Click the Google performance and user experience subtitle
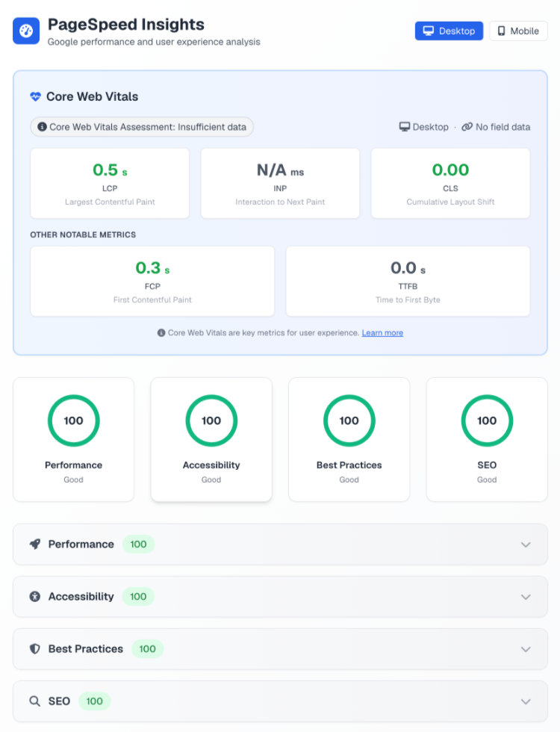The width and height of the screenshot is (560, 732). click(x=154, y=42)
